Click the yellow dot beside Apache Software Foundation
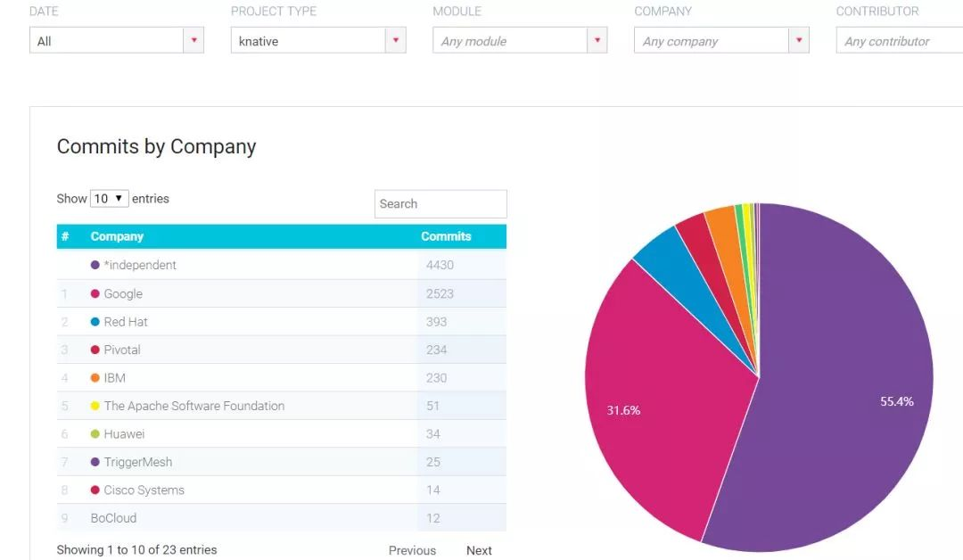The image size is (963, 560). [95, 406]
